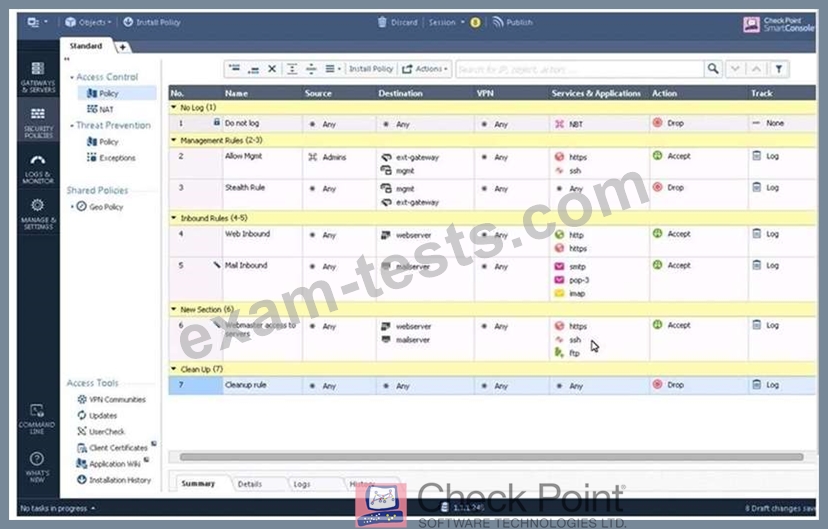Open the rulebase view options dropdown
Viewport: 828px width, 529px height.
coord(333,69)
